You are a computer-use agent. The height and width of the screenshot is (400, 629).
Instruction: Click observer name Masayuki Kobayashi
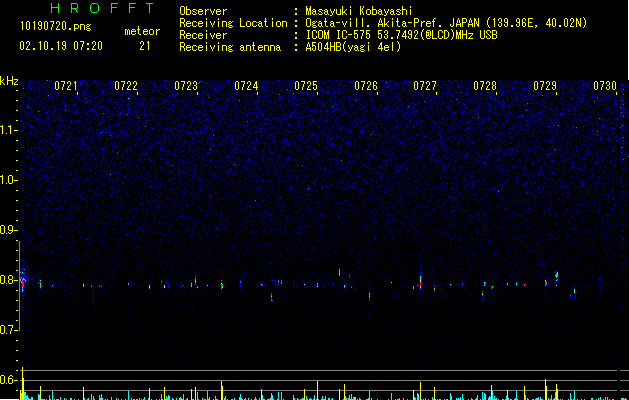359,11
